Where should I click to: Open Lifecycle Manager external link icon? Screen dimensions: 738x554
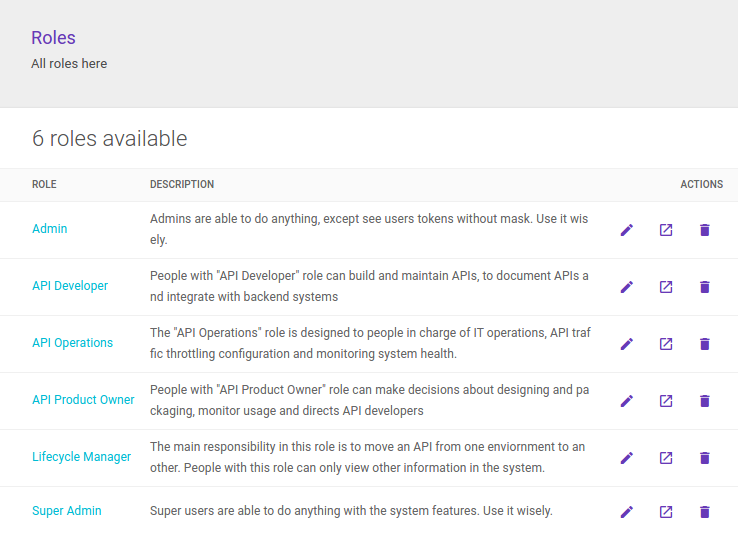coord(666,458)
